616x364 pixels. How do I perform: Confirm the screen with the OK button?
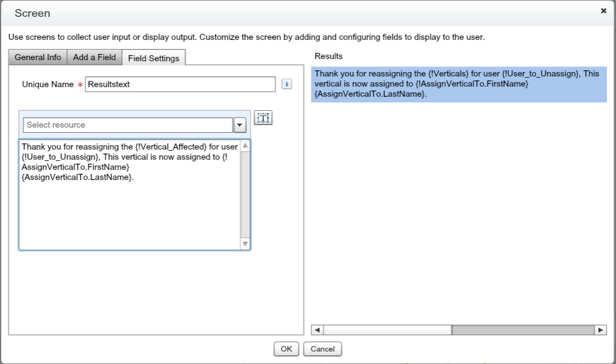pos(286,349)
